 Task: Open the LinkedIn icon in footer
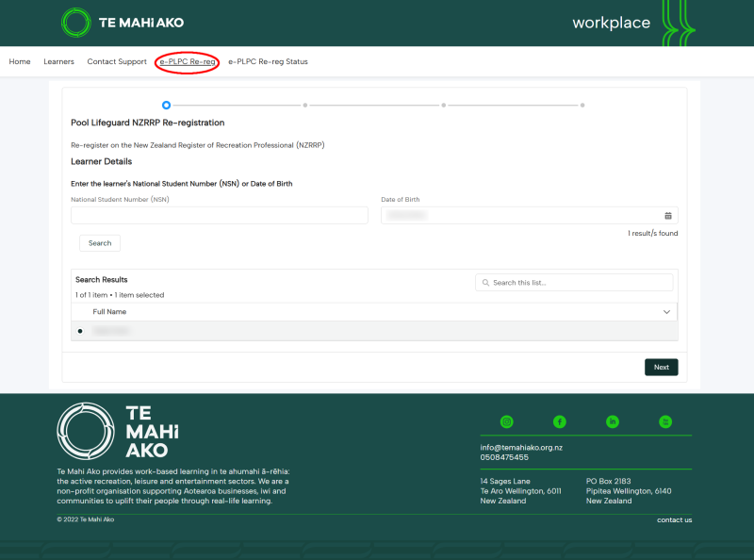[612, 422]
